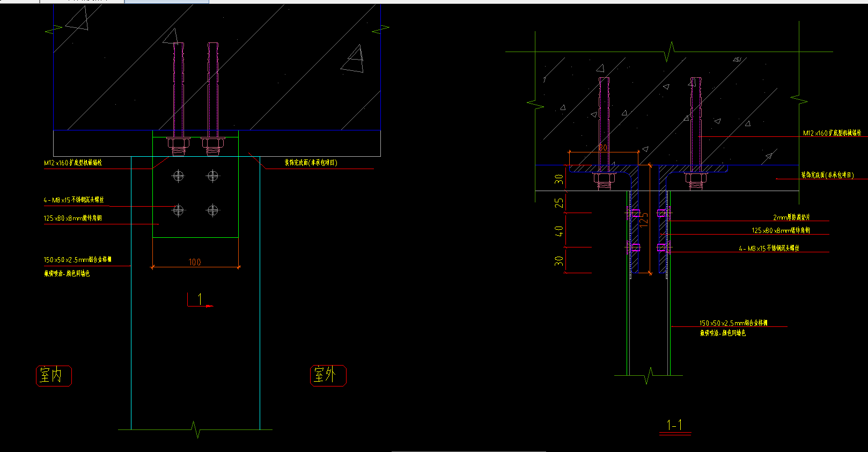
Task: Select the 125x80x8mm angle steel label in section 1-1
Action: click(781, 230)
